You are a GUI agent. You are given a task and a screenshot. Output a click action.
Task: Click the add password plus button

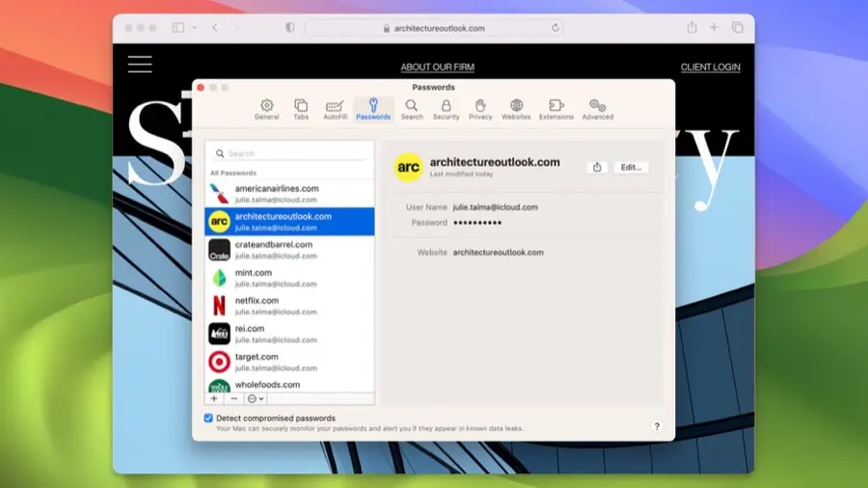pyautogui.click(x=214, y=398)
